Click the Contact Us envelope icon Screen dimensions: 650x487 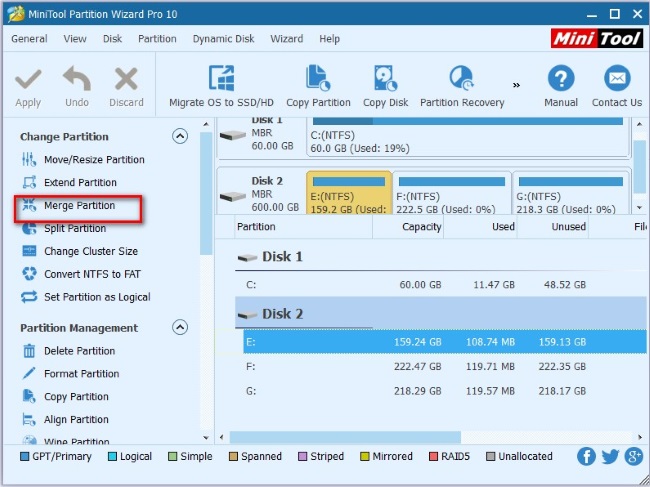coord(616,80)
